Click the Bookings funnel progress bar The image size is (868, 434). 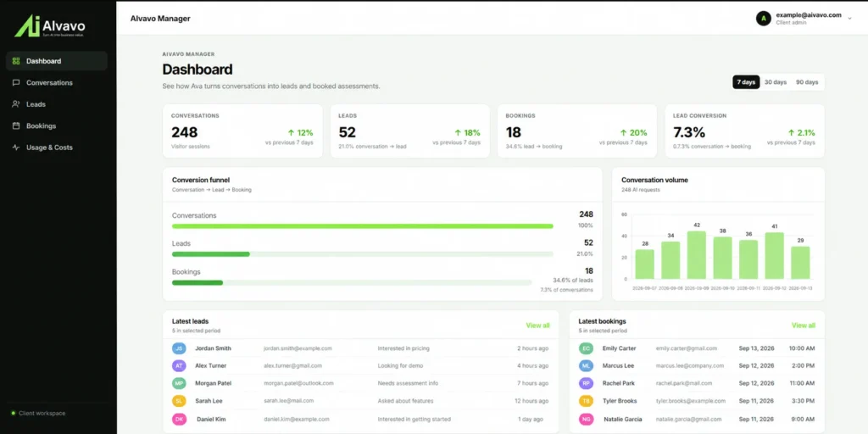click(x=352, y=283)
